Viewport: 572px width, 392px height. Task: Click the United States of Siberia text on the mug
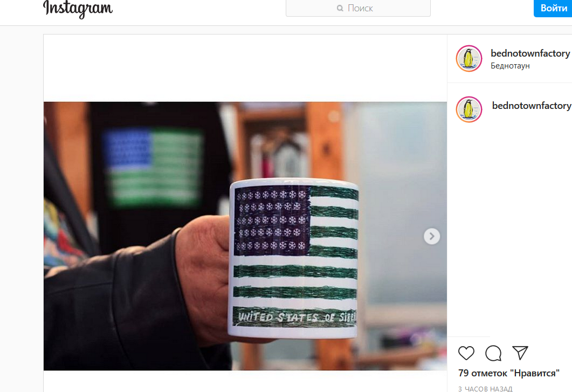pyautogui.click(x=296, y=317)
